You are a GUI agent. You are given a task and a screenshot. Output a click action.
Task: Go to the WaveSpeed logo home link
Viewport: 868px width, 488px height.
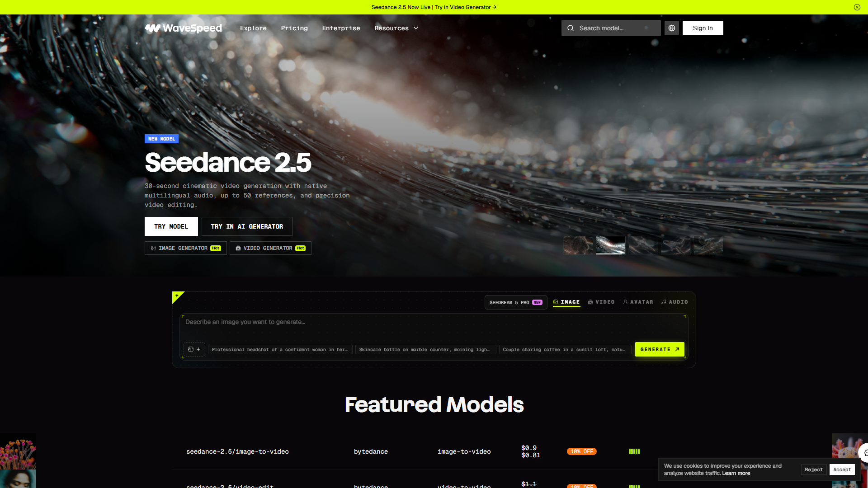coord(183,28)
